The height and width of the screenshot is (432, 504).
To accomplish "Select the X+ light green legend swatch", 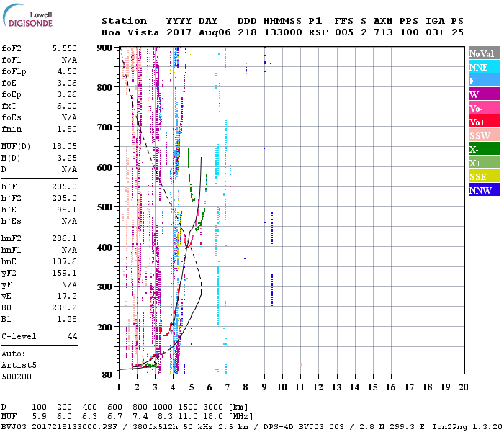I will (484, 163).
